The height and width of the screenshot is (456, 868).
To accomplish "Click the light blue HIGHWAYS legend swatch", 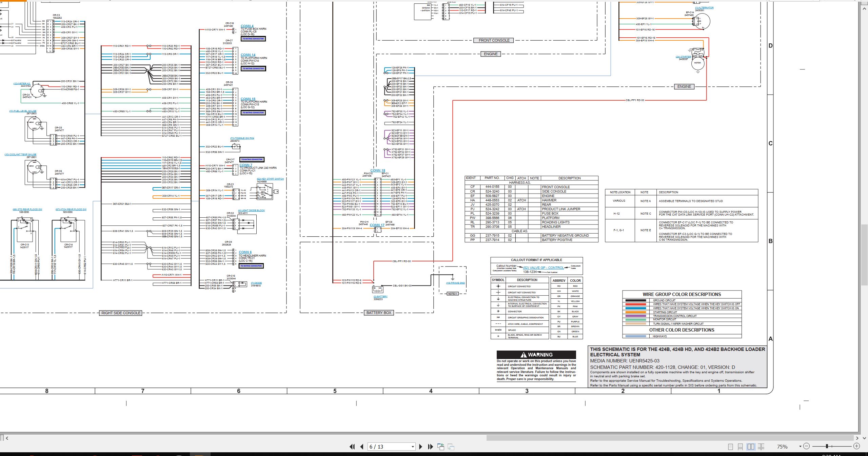I will click(x=635, y=336).
